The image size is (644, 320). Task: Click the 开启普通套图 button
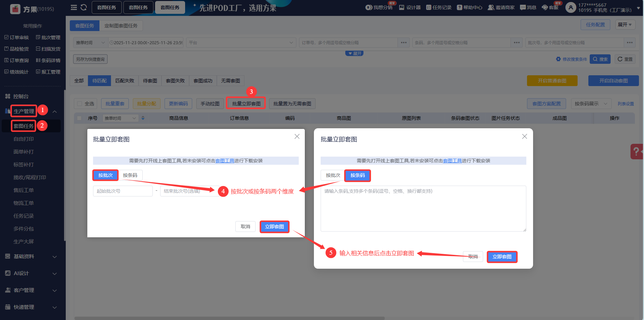coord(552,81)
